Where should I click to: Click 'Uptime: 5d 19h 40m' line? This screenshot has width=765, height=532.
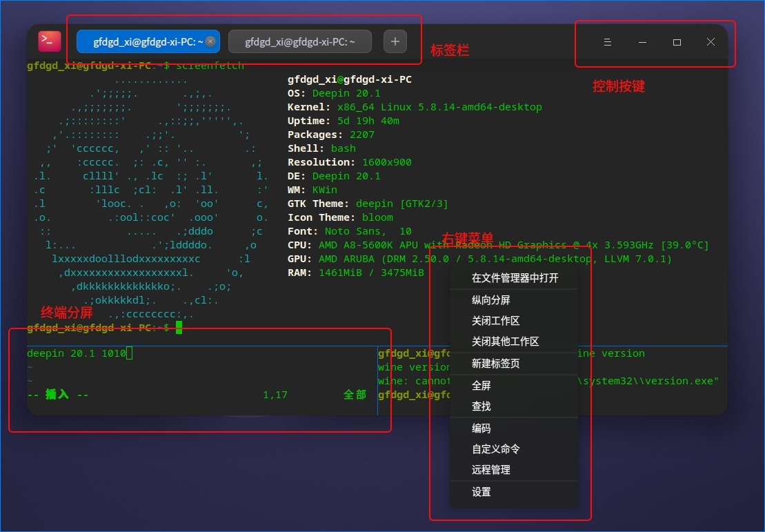point(344,121)
